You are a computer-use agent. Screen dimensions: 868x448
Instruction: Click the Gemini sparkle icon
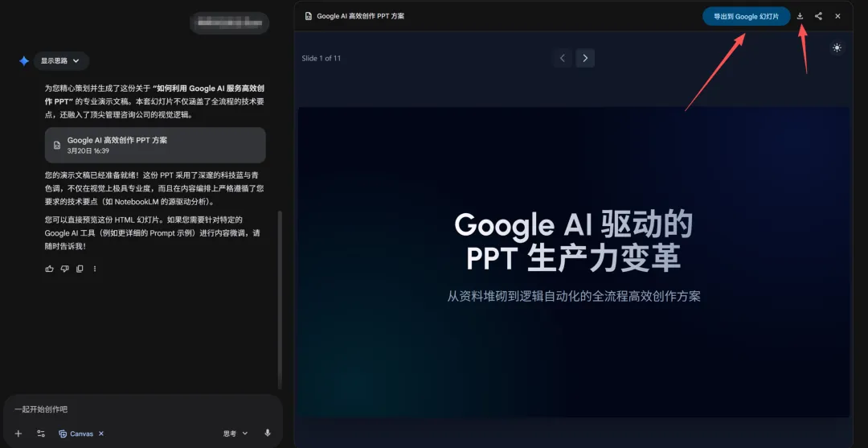point(24,61)
